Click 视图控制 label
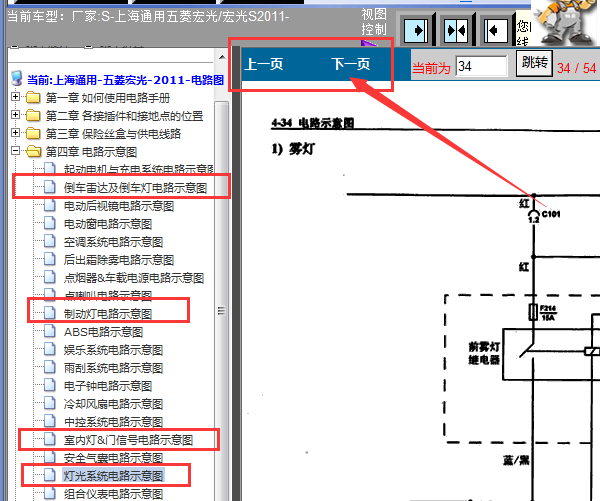 374,22
